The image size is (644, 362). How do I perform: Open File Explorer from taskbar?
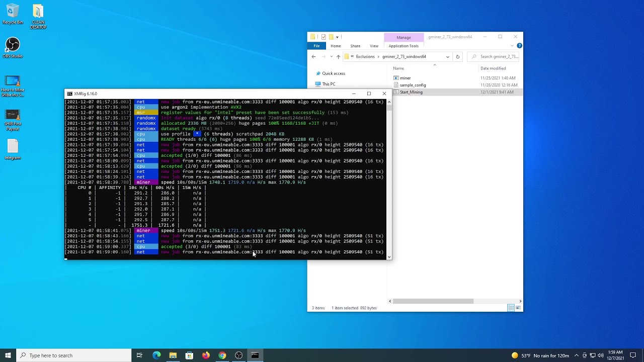[173, 355]
